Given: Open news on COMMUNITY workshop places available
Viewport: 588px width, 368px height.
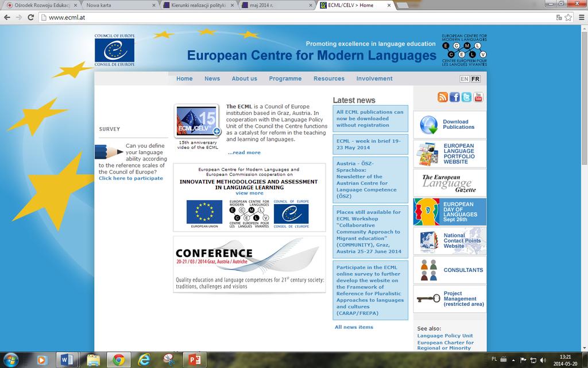Looking at the screenshot, I should pyautogui.click(x=370, y=232).
